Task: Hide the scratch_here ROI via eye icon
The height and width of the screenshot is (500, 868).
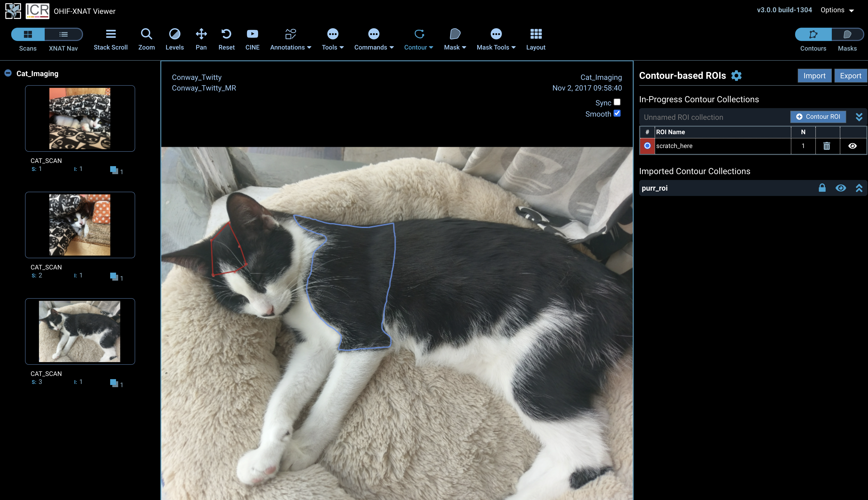Action: pyautogui.click(x=852, y=146)
